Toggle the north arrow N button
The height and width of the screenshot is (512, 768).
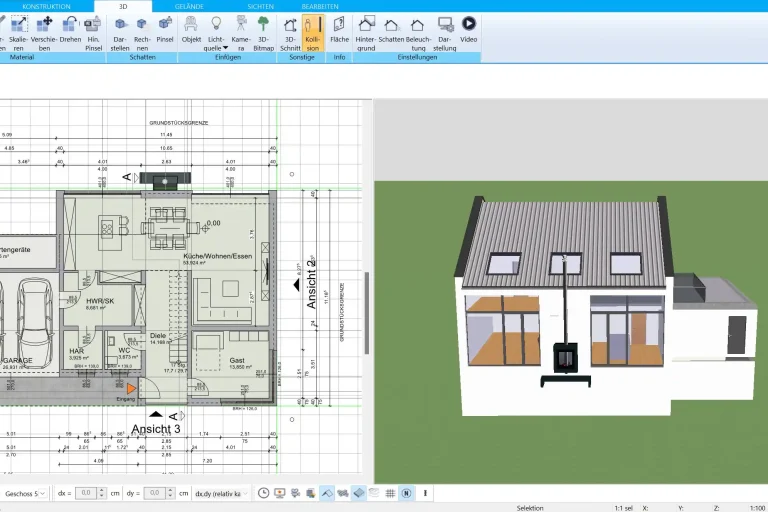coord(406,493)
